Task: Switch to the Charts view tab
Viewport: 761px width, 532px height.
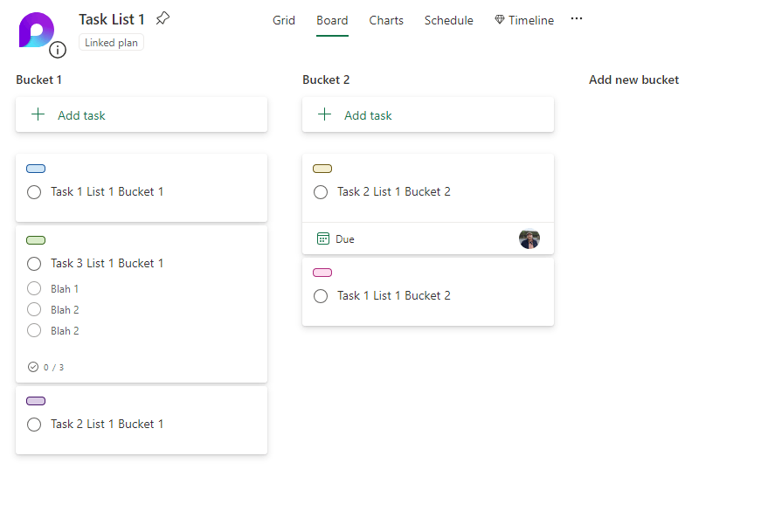Action: (386, 20)
